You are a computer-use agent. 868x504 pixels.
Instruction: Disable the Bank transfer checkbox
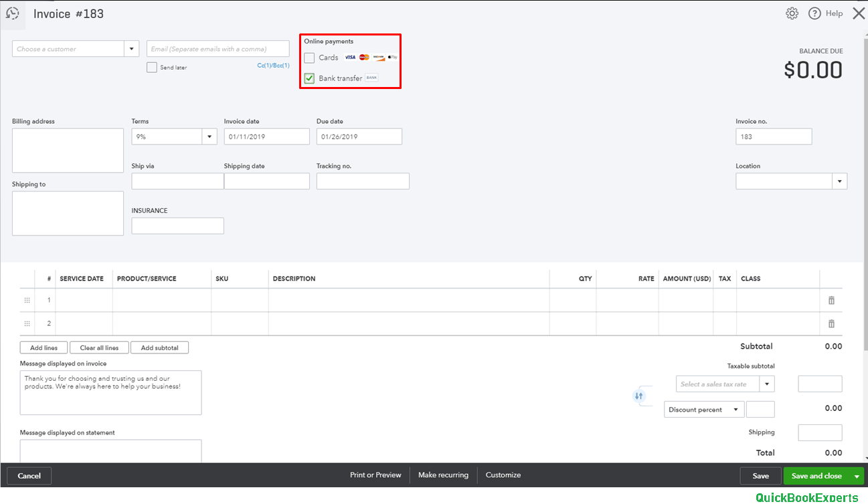click(309, 77)
